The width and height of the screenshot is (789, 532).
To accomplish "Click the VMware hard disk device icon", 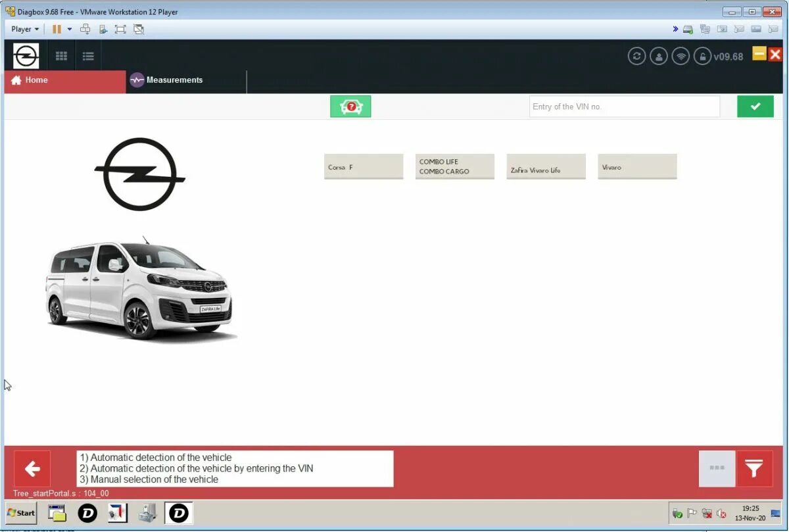I will coord(688,29).
